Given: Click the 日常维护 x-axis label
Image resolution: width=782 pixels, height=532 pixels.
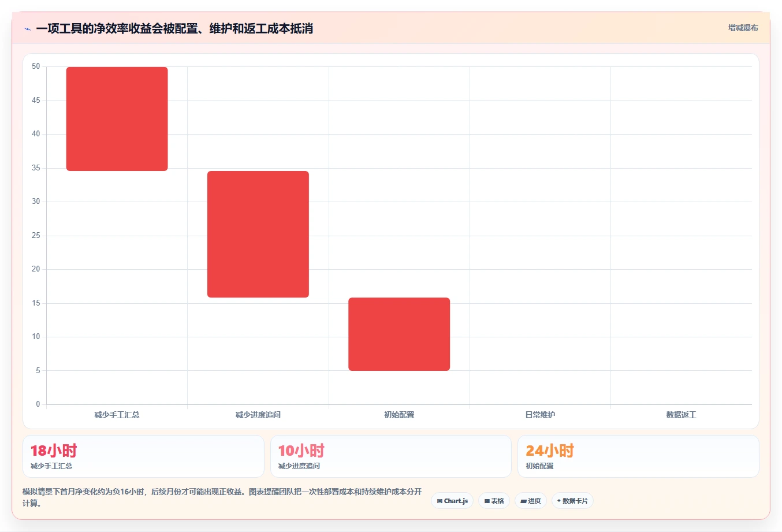Looking at the screenshot, I should coord(540,415).
